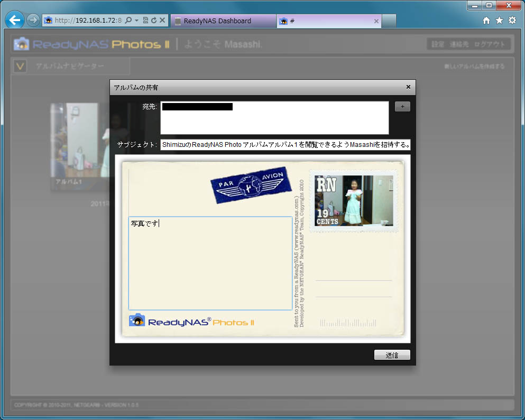Click the search magnifier in address bar
The width and height of the screenshot is (525, 420).
(x=128, y=21)
